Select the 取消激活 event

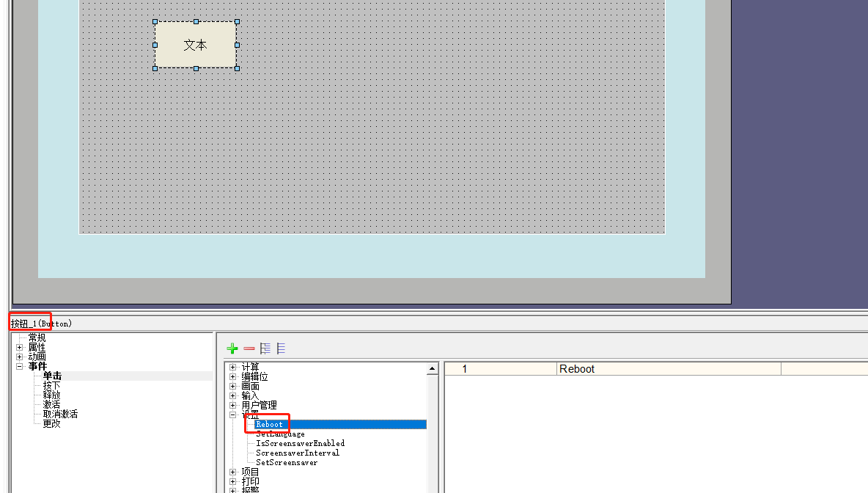(x=60, y=414)
